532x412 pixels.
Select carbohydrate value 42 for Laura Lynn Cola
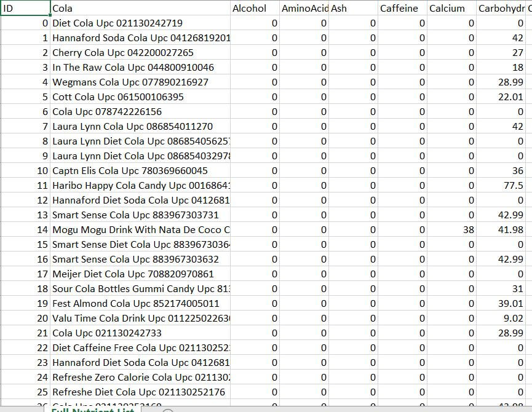click(x=501, y=126)
